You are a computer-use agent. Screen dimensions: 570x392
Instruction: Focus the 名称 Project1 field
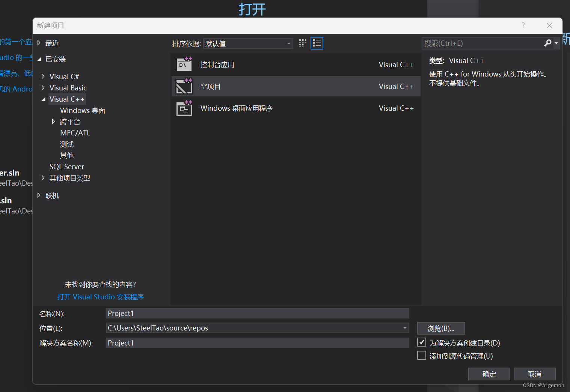(257, 313)
